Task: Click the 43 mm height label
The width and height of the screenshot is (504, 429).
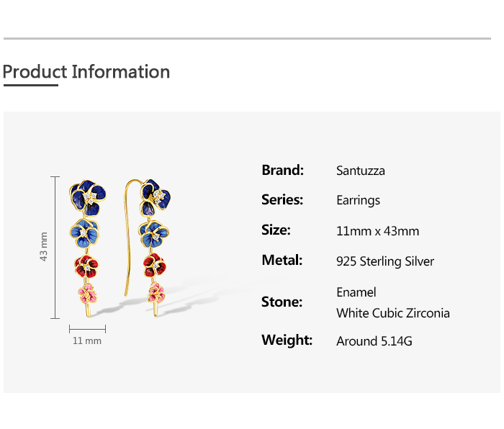Action: 43,247
